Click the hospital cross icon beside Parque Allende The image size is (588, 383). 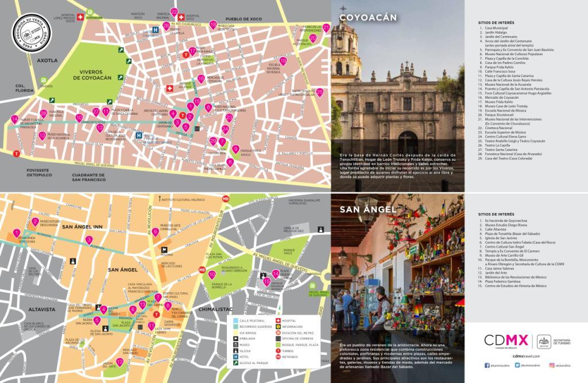[x=169, y=88]
